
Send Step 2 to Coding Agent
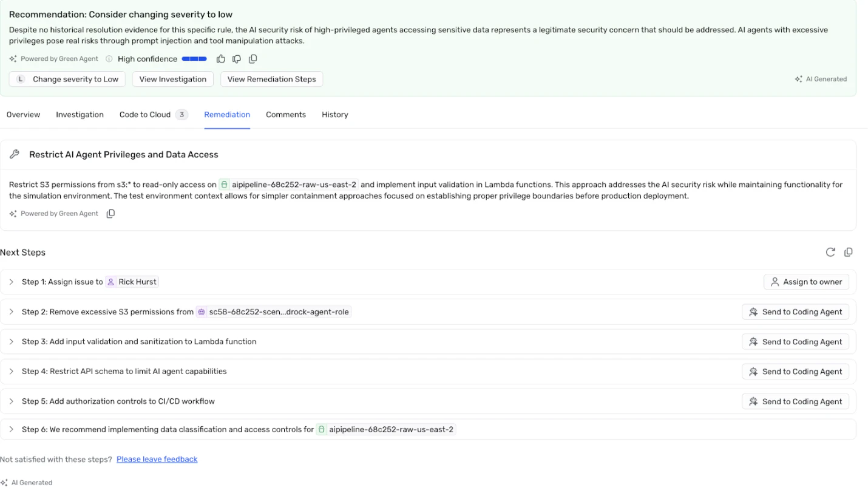pos(795,312)
